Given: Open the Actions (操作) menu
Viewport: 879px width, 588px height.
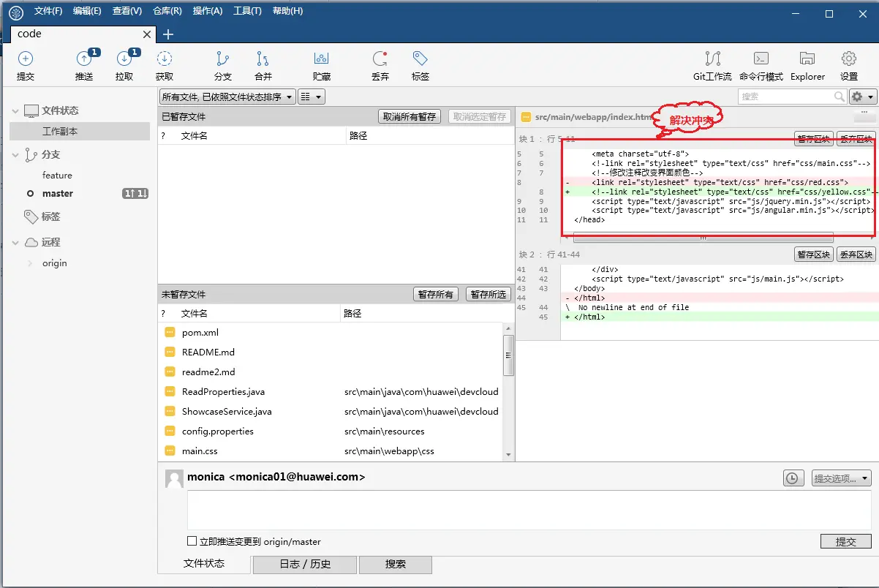Looking at the screenshot, I should pyautogui.click(x=208, y=11).
